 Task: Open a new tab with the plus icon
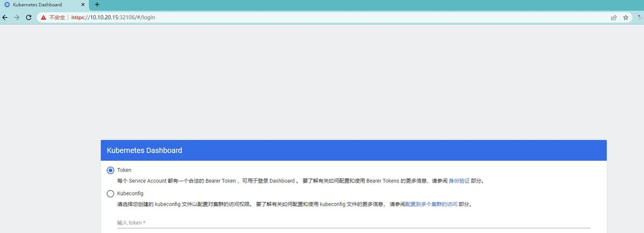tap(97, 5)
